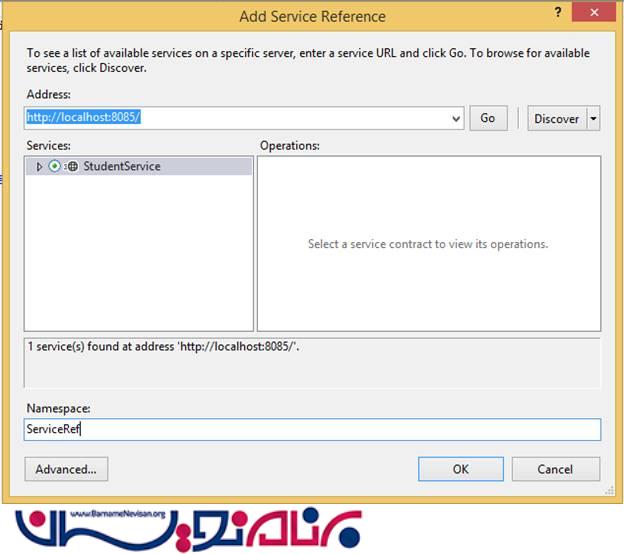Click the 'Select a service contract' hint text
Viewport: 624px width, 554px height.
point(428,244)
